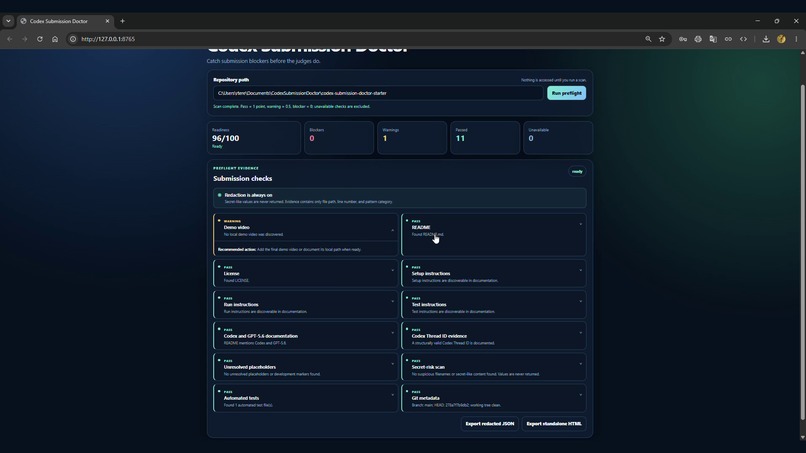Click the address bar URL field
Screen dimensions: 806x453
coord(360,39)
